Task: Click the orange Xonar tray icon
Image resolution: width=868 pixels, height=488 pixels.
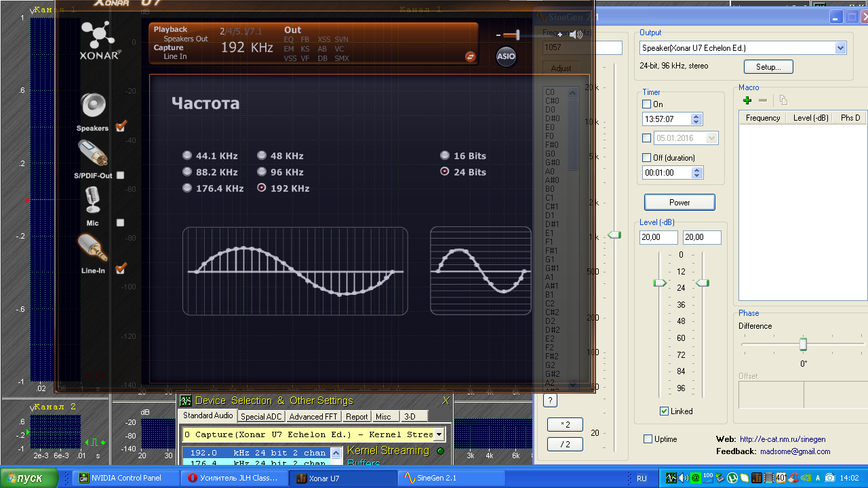Action: point(757,478)
